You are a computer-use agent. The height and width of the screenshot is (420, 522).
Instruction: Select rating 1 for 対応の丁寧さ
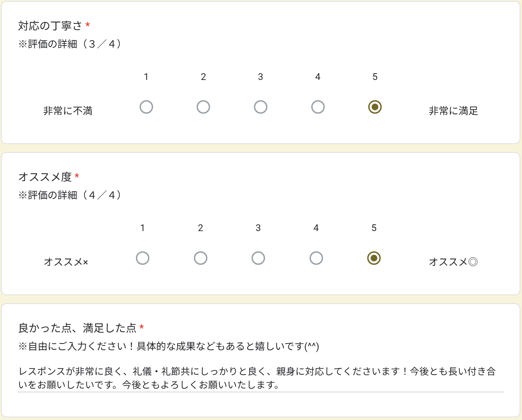point(146,107)
